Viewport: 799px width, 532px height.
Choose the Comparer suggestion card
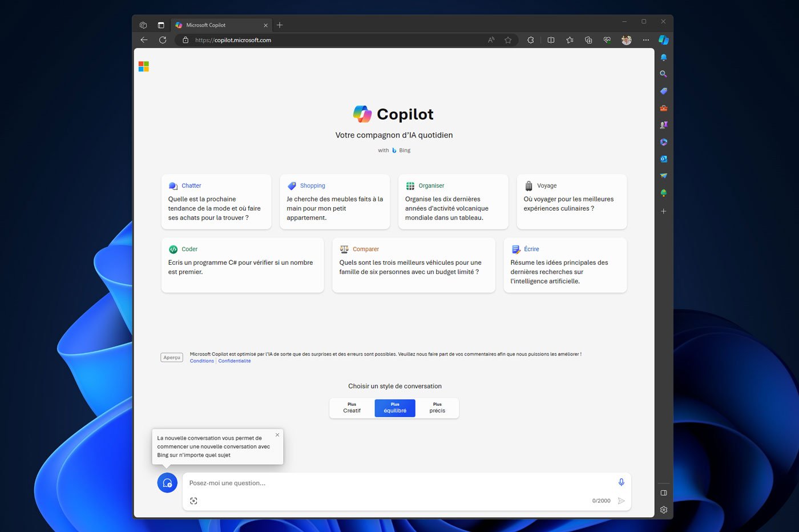coord(414,265)
